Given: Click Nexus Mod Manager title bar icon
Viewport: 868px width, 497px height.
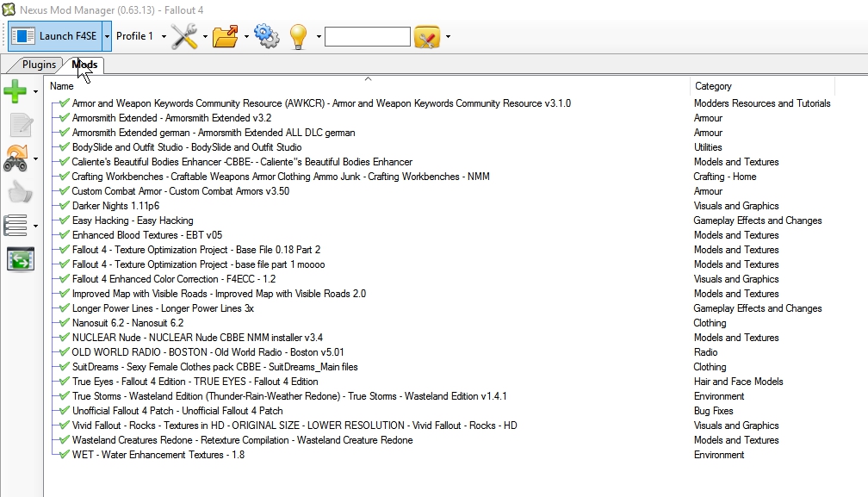Looking at the screenshot, I should pyautogui.click(x=9, y=9).
